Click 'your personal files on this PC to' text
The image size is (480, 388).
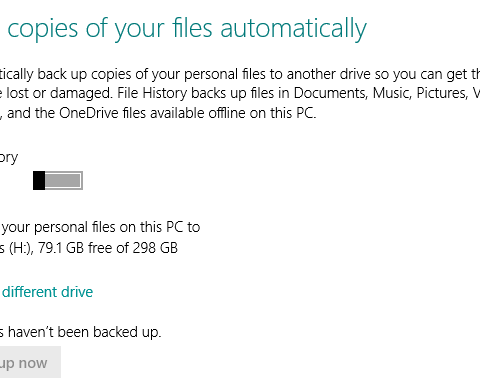coord(101,227)
